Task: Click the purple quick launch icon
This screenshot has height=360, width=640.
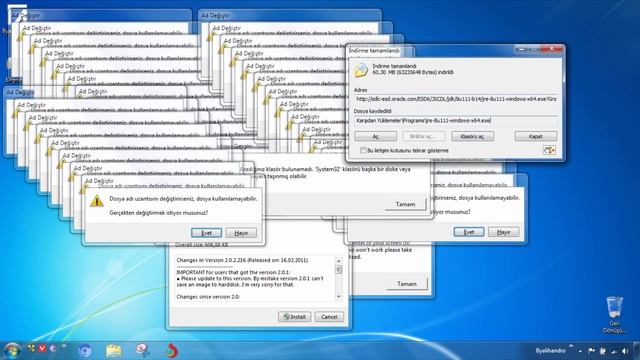Action: (53, 348)
